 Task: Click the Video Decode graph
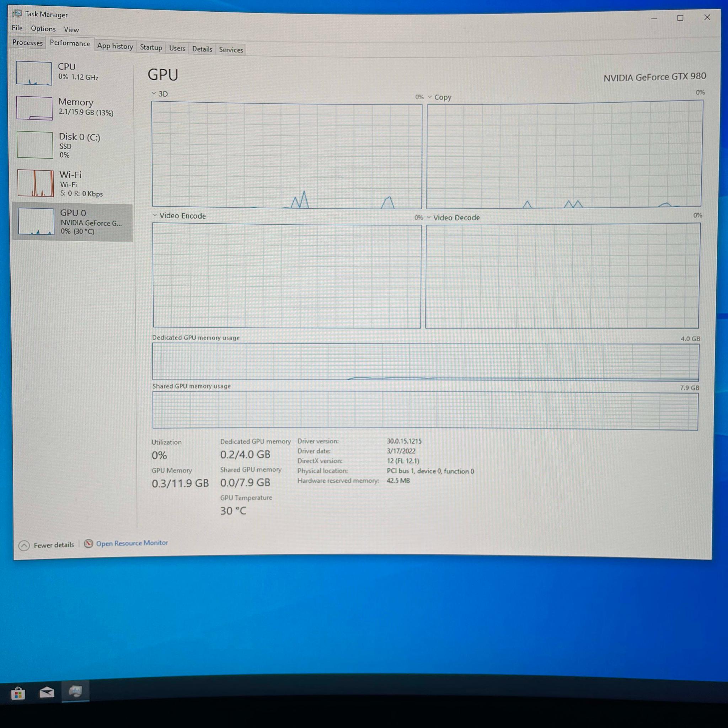pyautogui.click(x=563, y=276)
